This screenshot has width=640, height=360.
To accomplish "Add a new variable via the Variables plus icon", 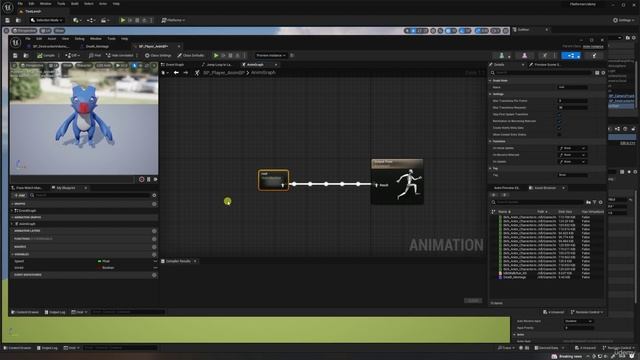I will [154, 255].
